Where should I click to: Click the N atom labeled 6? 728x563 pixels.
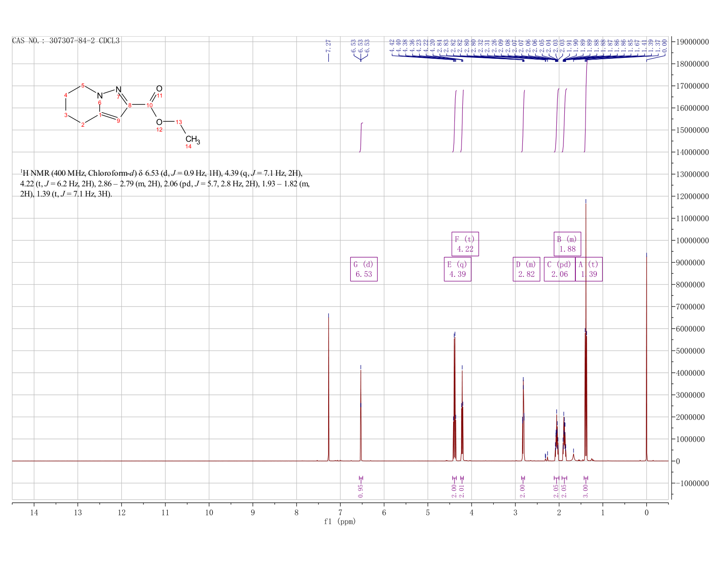pos(100,95)
